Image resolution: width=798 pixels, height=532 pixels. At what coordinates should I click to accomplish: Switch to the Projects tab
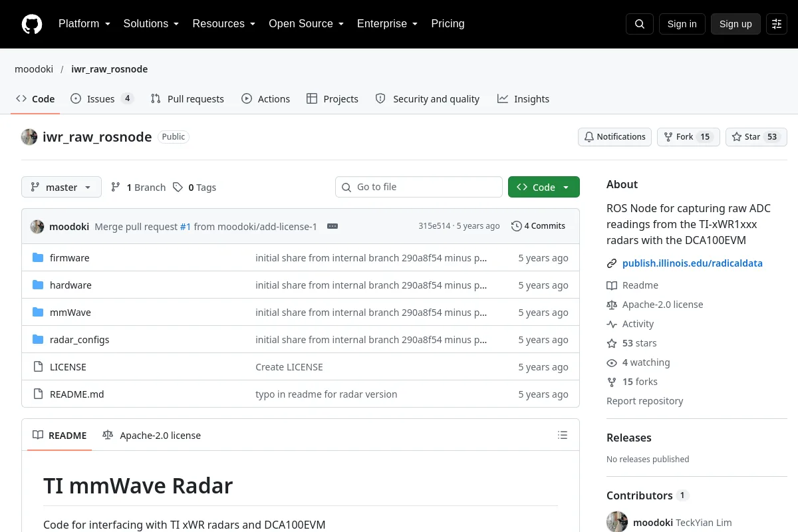332,99
